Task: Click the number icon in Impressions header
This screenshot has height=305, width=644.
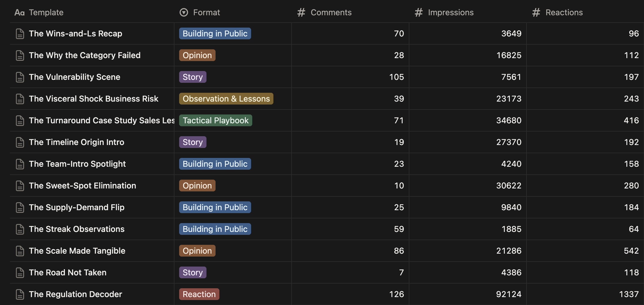Action: [x=419, y=12]
